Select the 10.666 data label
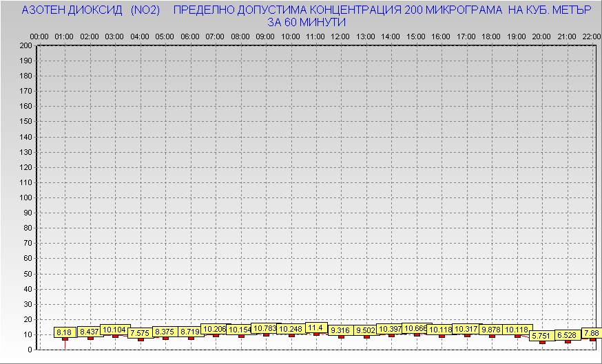Viewport: 602px width, 364px height. [416, 328]
